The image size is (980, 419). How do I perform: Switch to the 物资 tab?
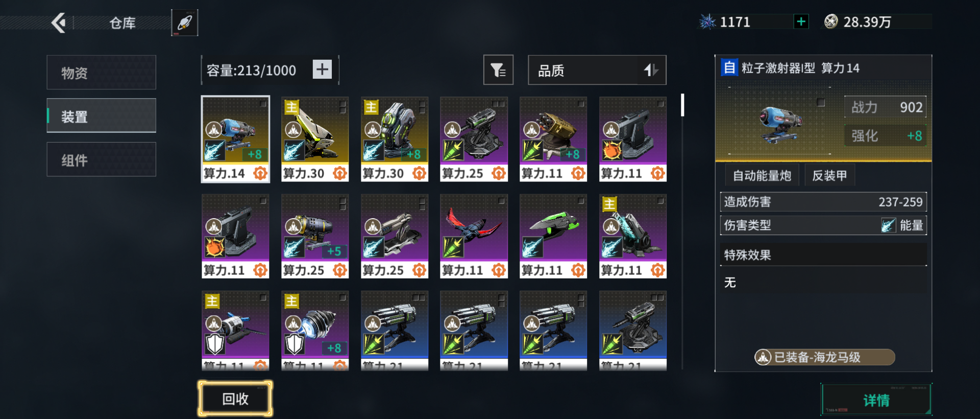[101, 73]
